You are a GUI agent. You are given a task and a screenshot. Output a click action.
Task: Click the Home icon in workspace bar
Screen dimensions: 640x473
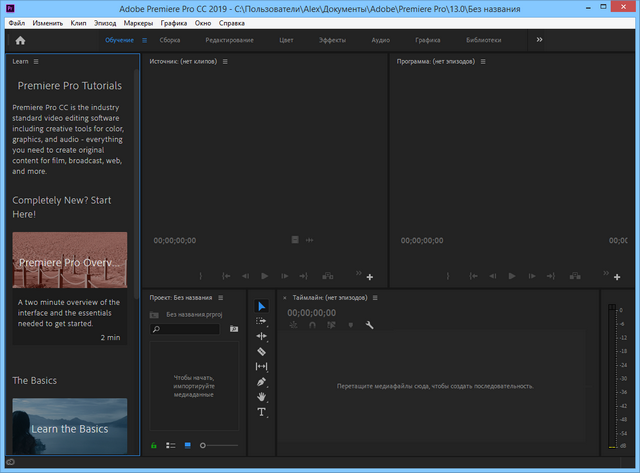point(20,41)
